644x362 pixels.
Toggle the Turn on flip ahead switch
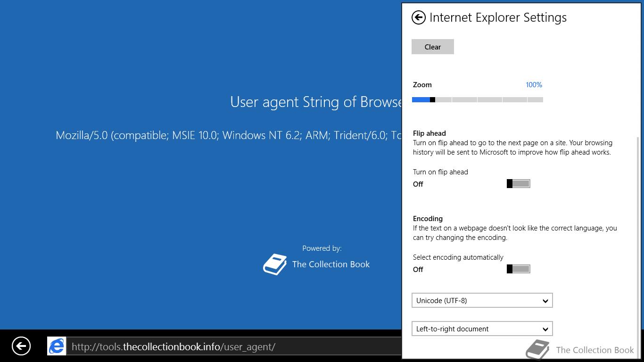click(x=519, y=183)
